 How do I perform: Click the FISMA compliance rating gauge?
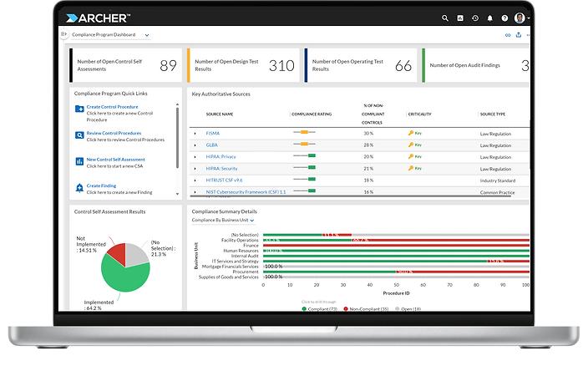click(304, 132)
